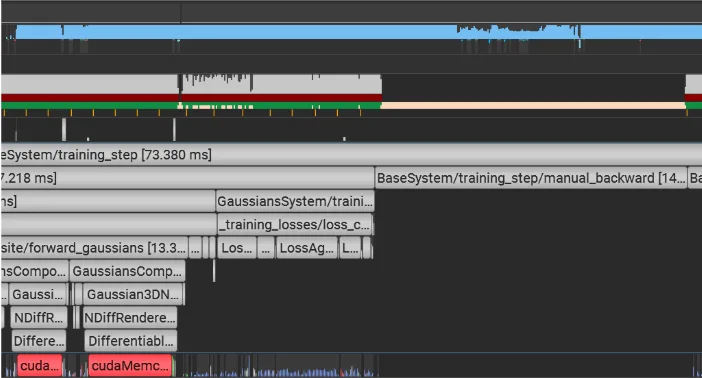The width and height of the screenshot is (702, 378).
Task: Click the forward_gaussians 13.3 range bar
Action: pyautogui.click(x=94, y=248)
